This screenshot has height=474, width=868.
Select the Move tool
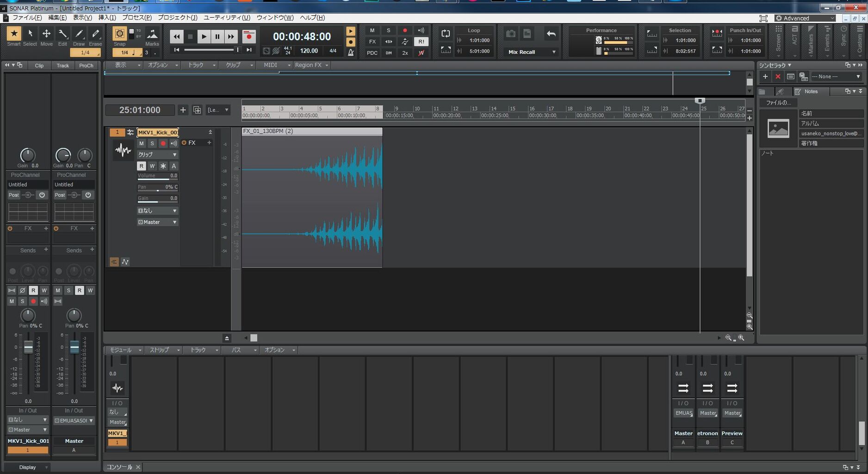pyautogui.click(x=46, y=34)
